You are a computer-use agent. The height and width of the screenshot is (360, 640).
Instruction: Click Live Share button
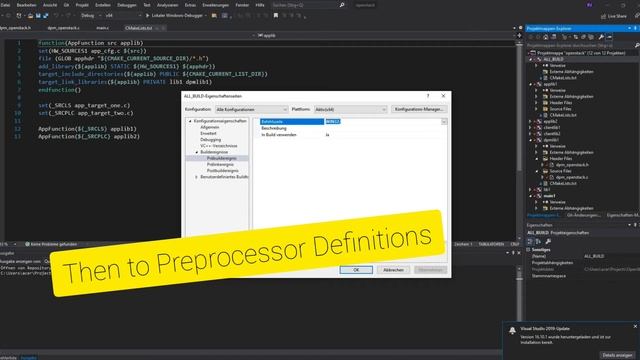(x=613, y=16)
